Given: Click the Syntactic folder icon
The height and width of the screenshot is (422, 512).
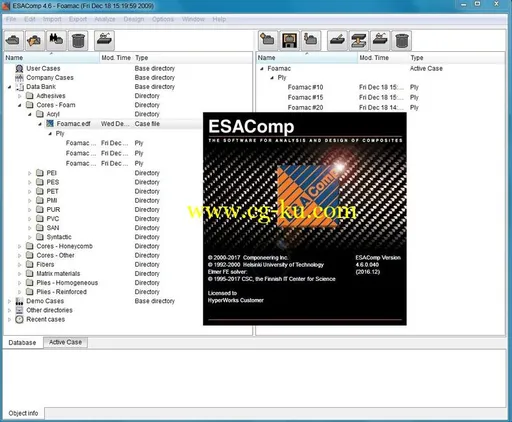Looking at the screenshot, I should point(40,237).
